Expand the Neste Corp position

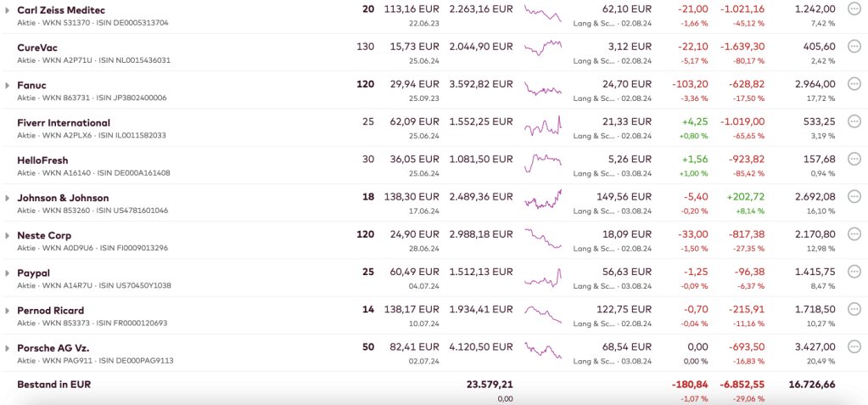click(x=8, y=235)
